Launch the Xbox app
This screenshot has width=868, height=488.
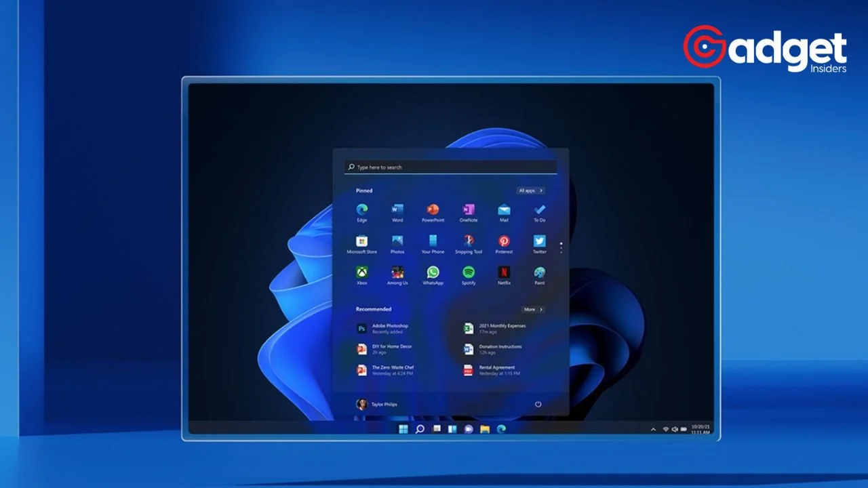362,276
